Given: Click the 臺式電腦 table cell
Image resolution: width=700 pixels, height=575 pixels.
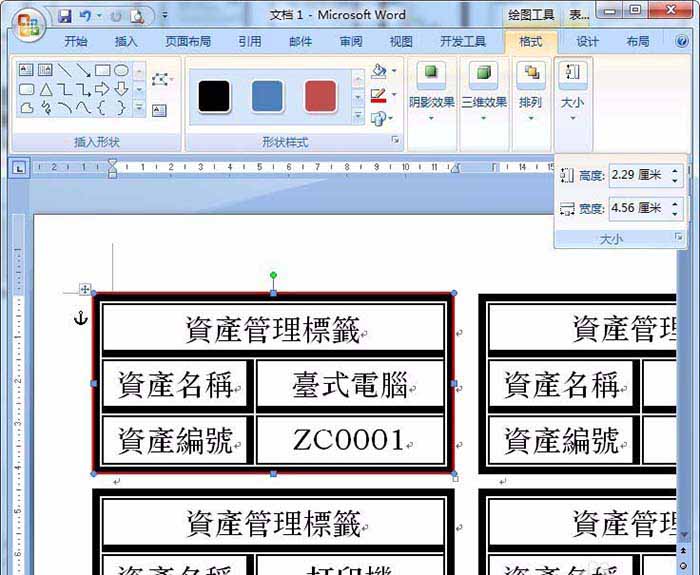Looking at the screenshot, I should pyautogui.click(x=350, y=385).
